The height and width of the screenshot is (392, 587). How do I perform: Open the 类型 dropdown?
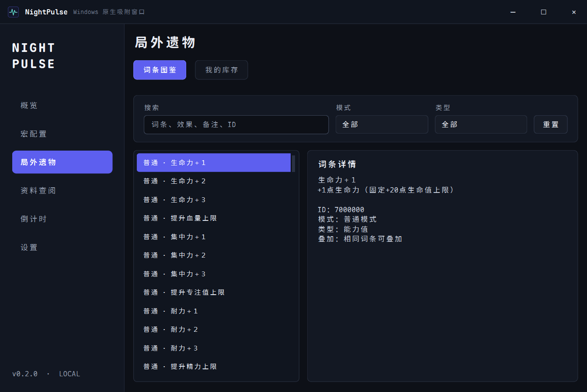coord(481,124)
